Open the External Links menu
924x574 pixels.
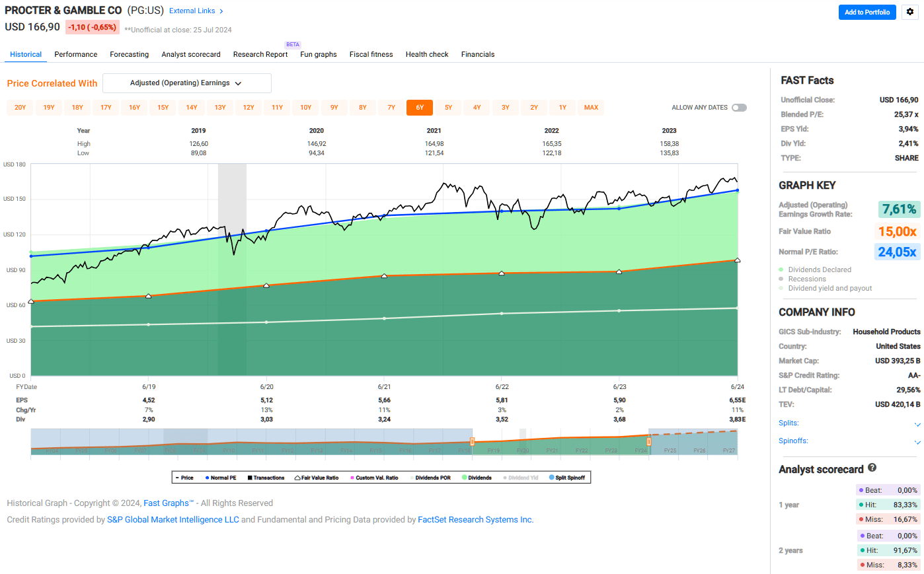click(192, 11)
